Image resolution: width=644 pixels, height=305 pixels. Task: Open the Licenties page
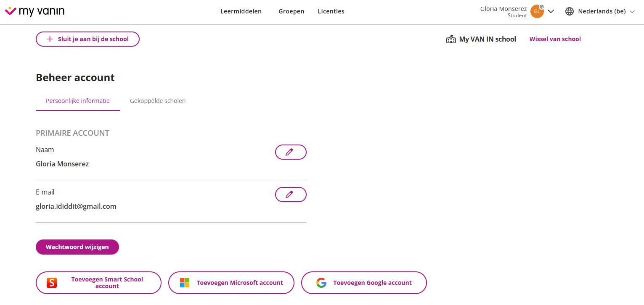331,11
